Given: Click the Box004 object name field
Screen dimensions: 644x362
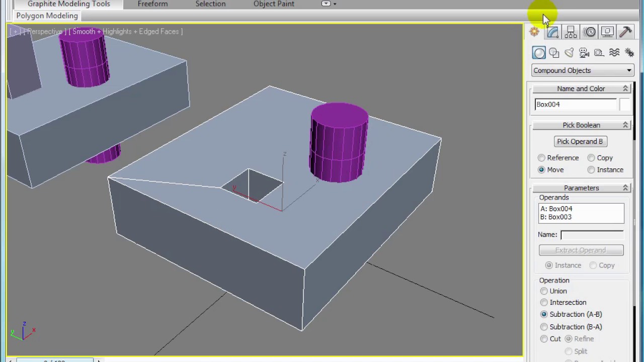Looking at the screenshot, I should [x=576, y=105].
